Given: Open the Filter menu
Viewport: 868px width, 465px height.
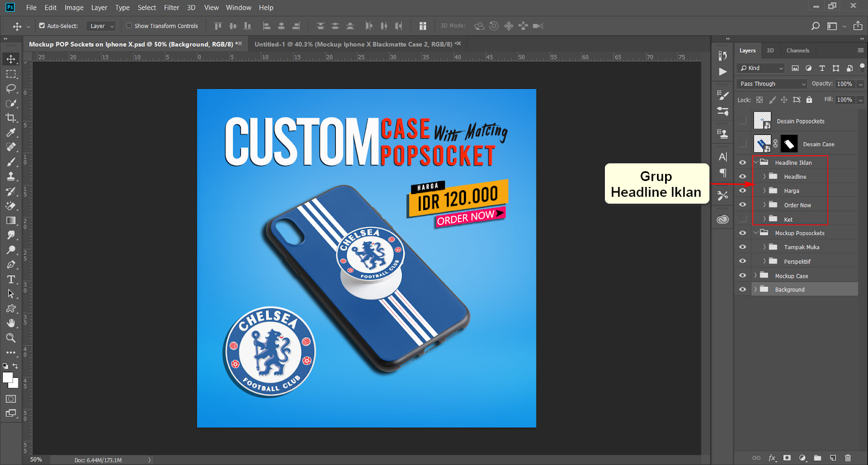Looking at the screenshot, I should [x=171, y=8].
